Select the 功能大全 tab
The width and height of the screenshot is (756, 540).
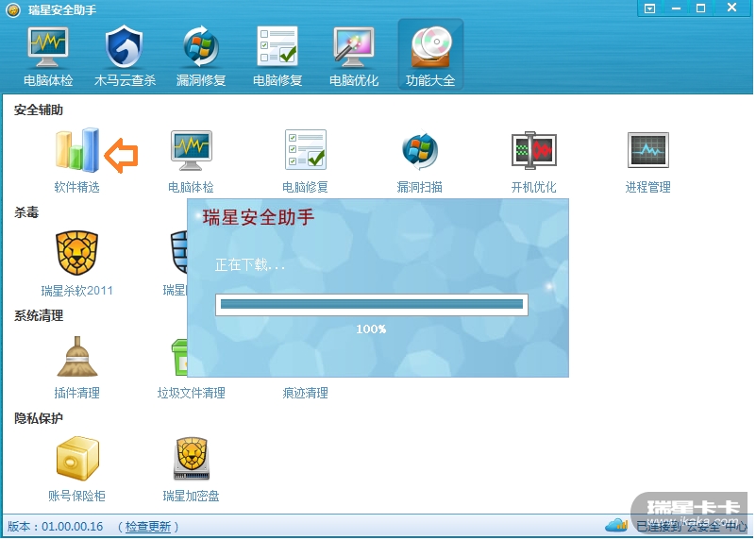(430, 55)
